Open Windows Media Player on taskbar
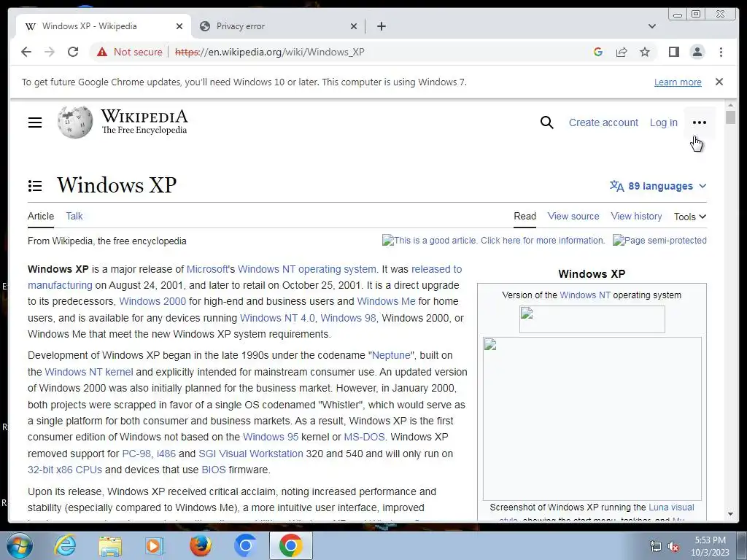This screenshot has height=560, width=747. [x=155, y=545]
